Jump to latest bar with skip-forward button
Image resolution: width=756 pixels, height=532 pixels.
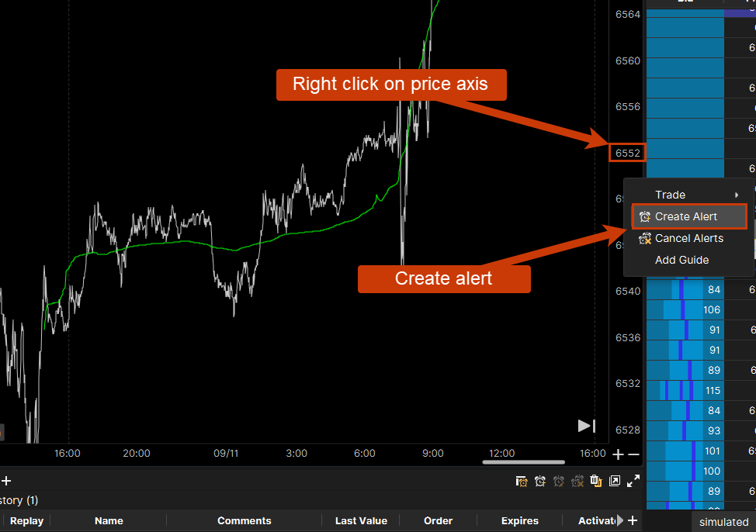coord(586,425)
